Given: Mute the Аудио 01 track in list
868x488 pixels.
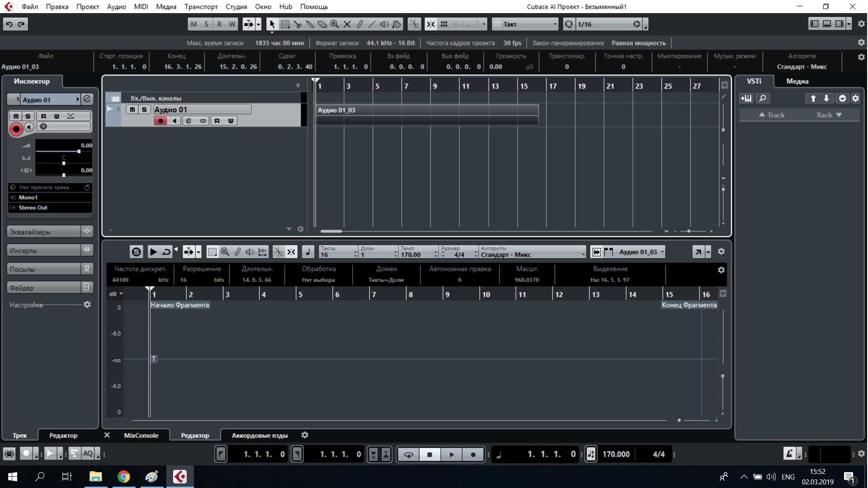Looking at the screenshot, I should click(x=132, y=110).
